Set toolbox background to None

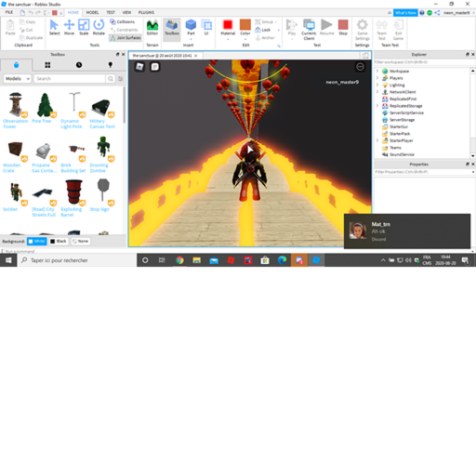[80, 241]
